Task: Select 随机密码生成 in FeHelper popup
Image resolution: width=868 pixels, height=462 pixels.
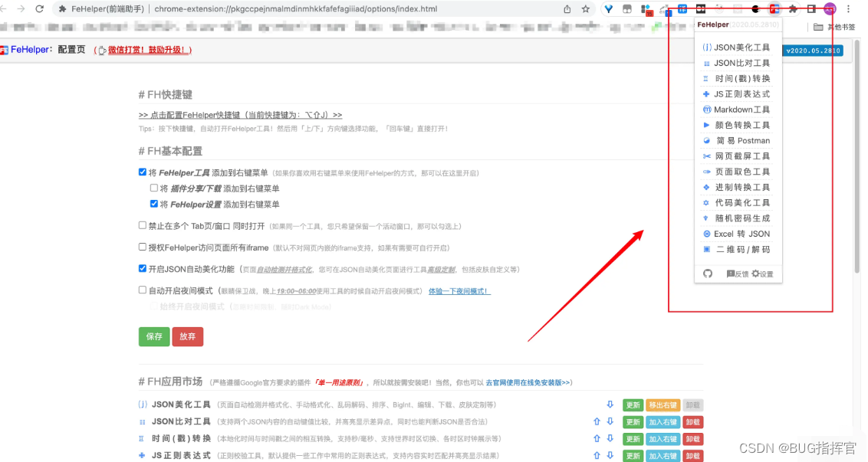Action: coord(737,218)
